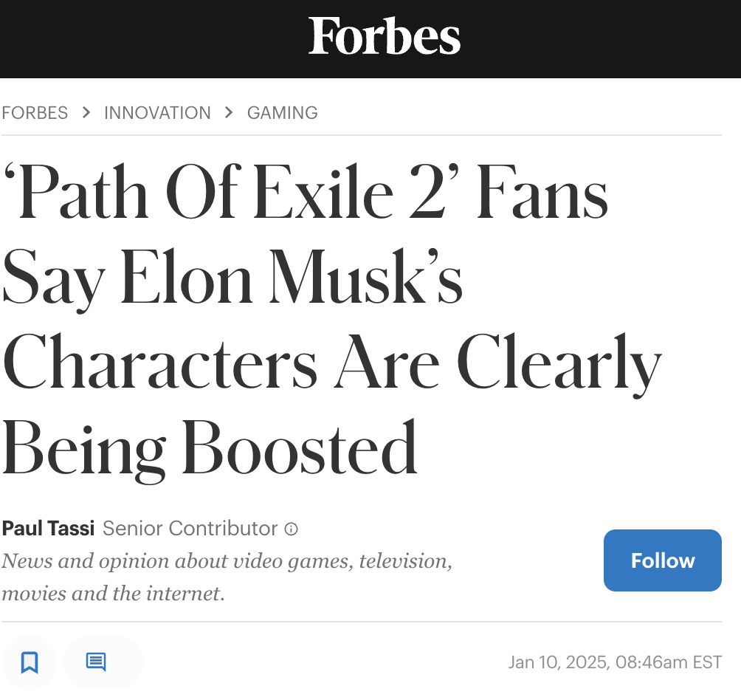
Task: Open author Paul Tassi's profile link
Action: click(x=49, y=529)
